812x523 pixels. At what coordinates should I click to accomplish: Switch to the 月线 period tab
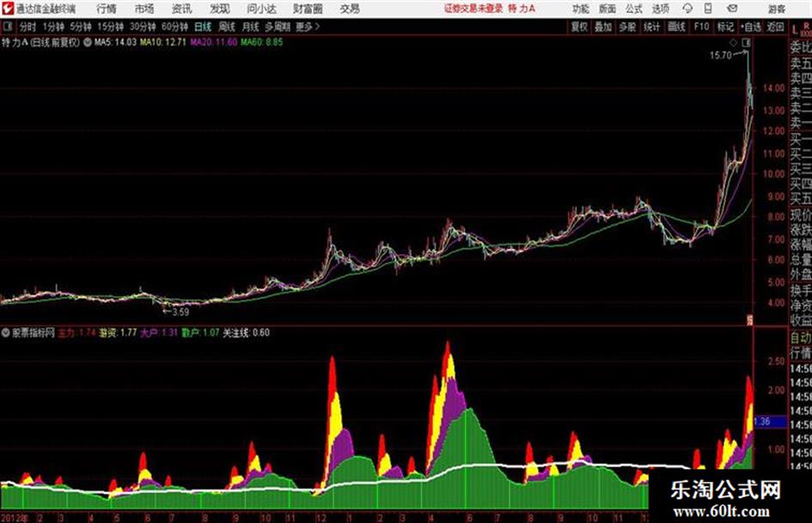[x=251, y=27]
